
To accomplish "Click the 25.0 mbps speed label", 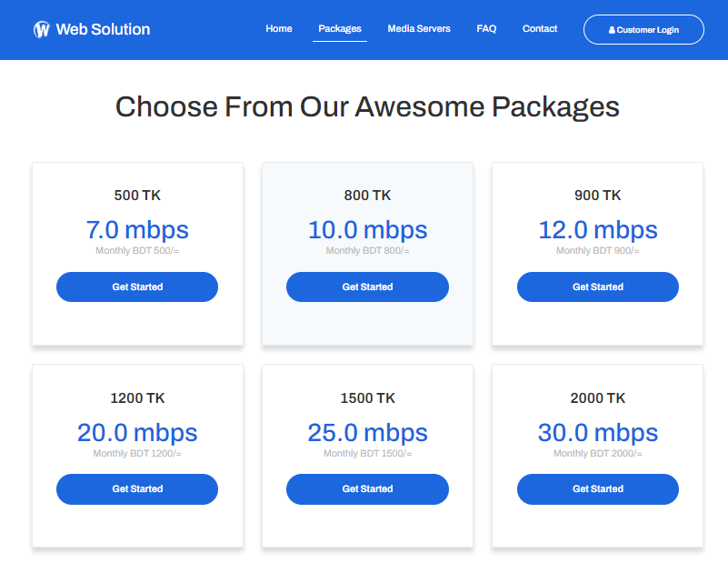I will point(367,433).
